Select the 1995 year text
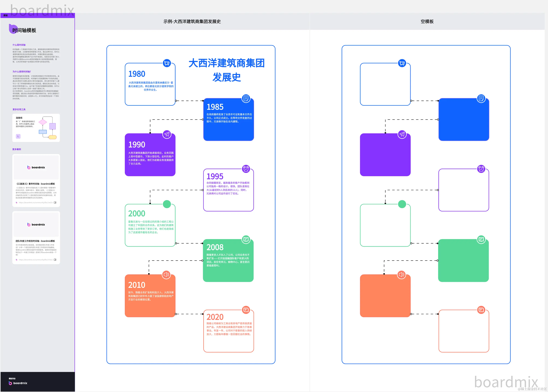This screenshot has width=548, height=392. point(215,177)
